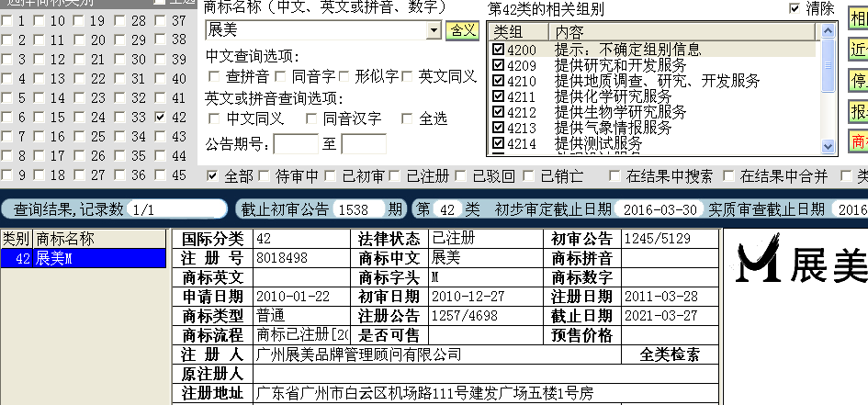Uncheck 清除 checkbox
Viewport: 868px width, 405px height.
point(795,8)
